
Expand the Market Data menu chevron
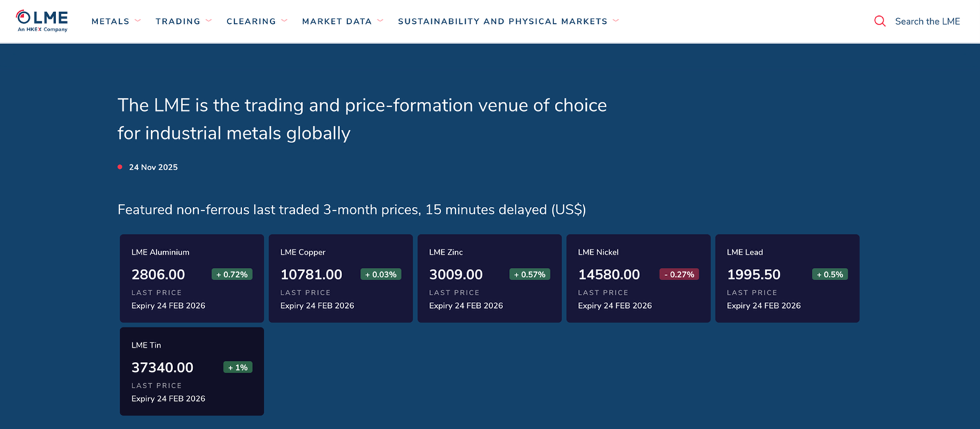point(381,21)
